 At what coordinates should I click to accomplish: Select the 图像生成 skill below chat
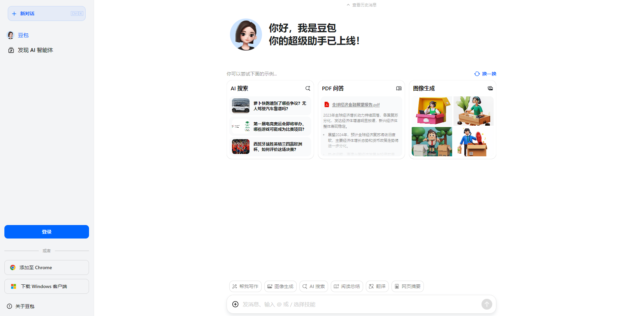280,286
